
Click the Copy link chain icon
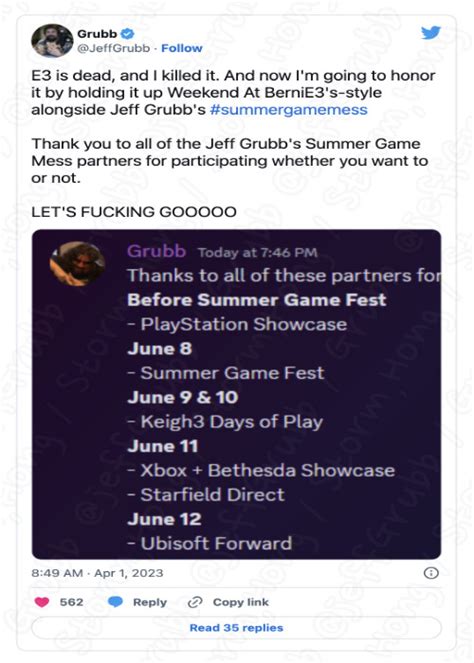pyautogui.click(x=195, y=602)
